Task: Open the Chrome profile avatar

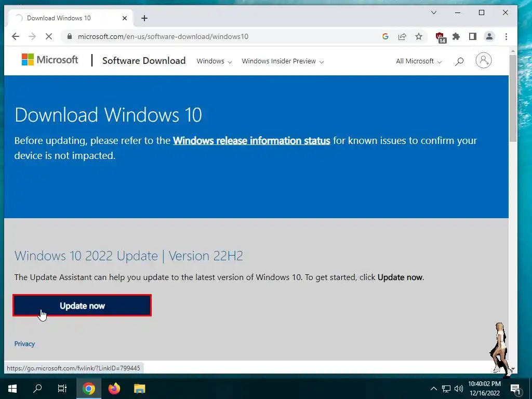Action: [x=489, y=37]
